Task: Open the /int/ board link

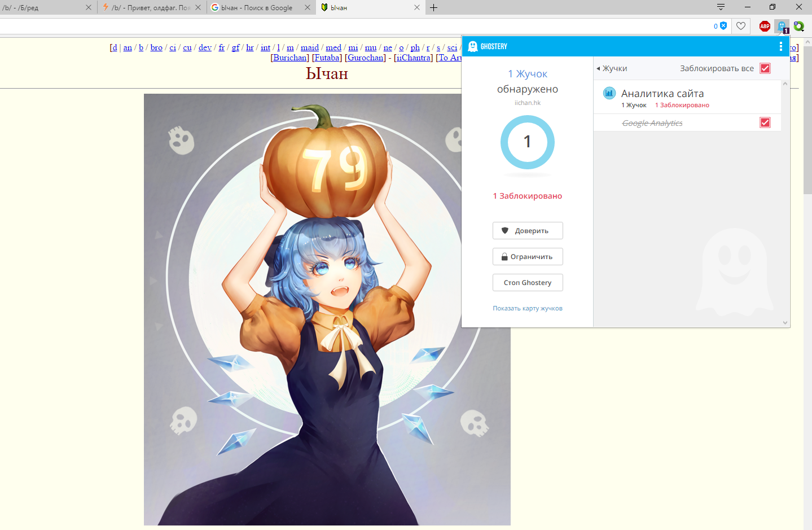Action: (x=265, y=47)
